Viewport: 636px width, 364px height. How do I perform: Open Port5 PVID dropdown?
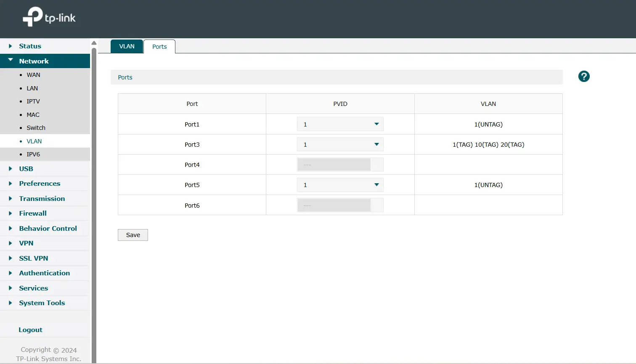click(x=340, y=185)
